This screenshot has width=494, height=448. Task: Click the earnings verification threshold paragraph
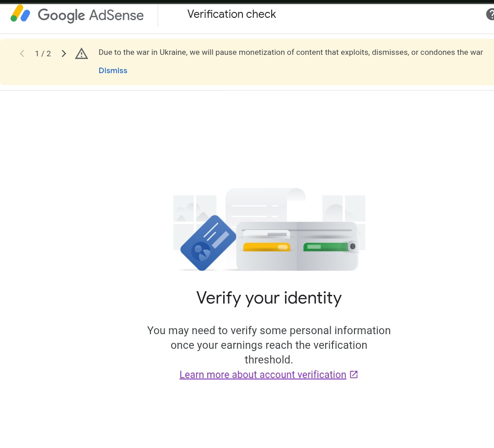pyautogui.click(x=269, y=345)
